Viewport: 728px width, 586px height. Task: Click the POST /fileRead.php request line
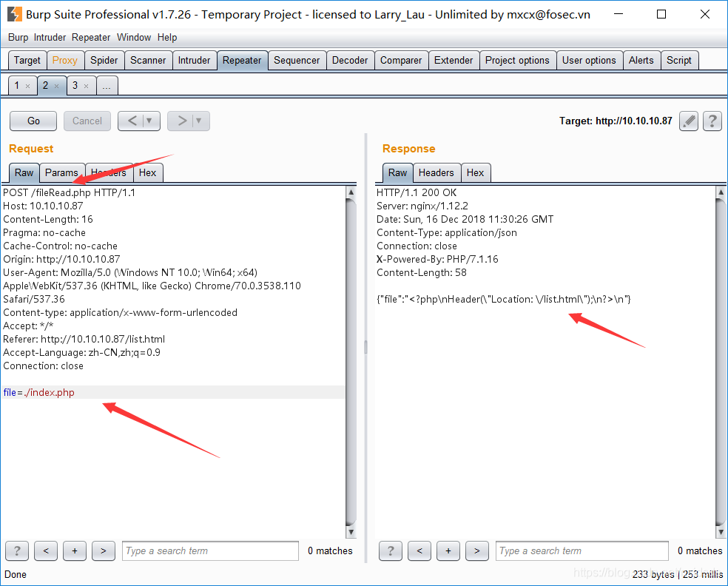click(70, 192)
